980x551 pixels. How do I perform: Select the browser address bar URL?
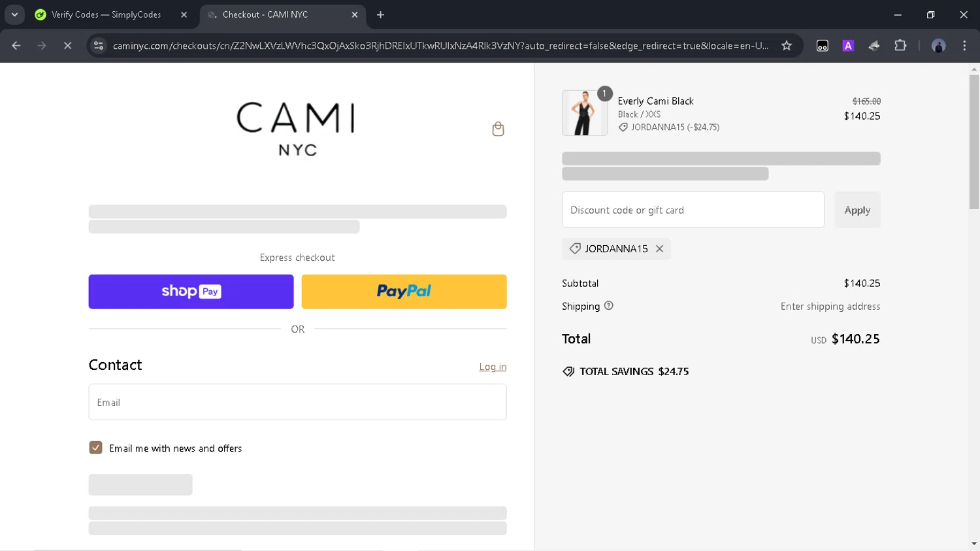click(x=440, y=46)
